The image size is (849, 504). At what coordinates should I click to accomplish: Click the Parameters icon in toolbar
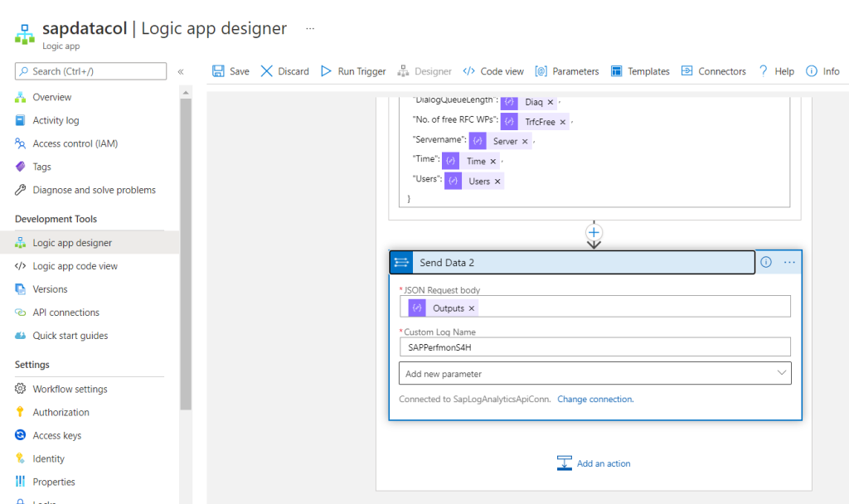coord(541,71)
